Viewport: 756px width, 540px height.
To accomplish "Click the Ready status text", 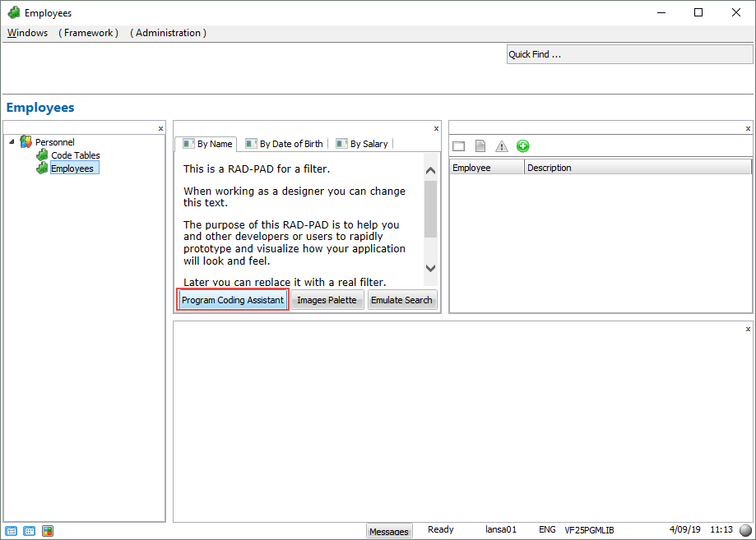I will pyautogui.click(x=441, y=529).
